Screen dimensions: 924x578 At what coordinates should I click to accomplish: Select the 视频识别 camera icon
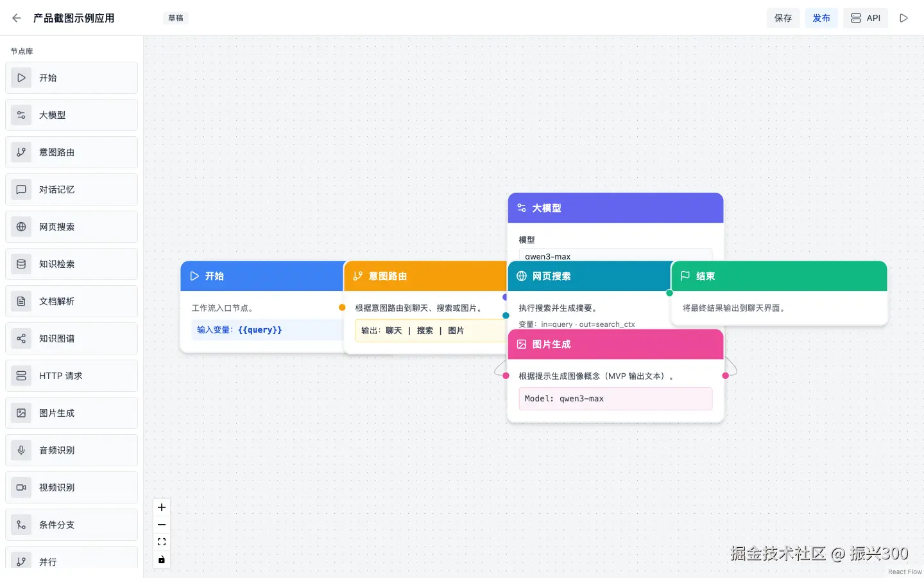tap(21, 487)
